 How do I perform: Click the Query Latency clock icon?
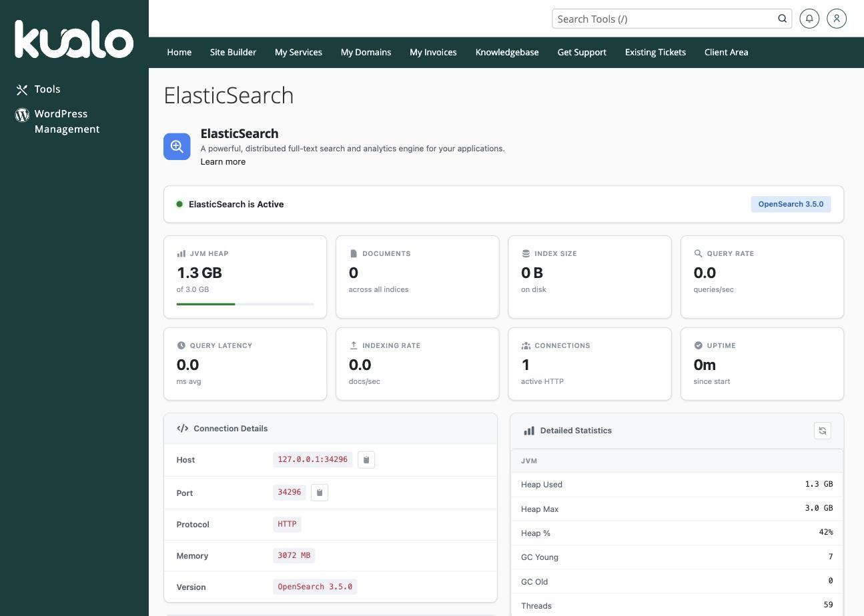click(181, 345)
